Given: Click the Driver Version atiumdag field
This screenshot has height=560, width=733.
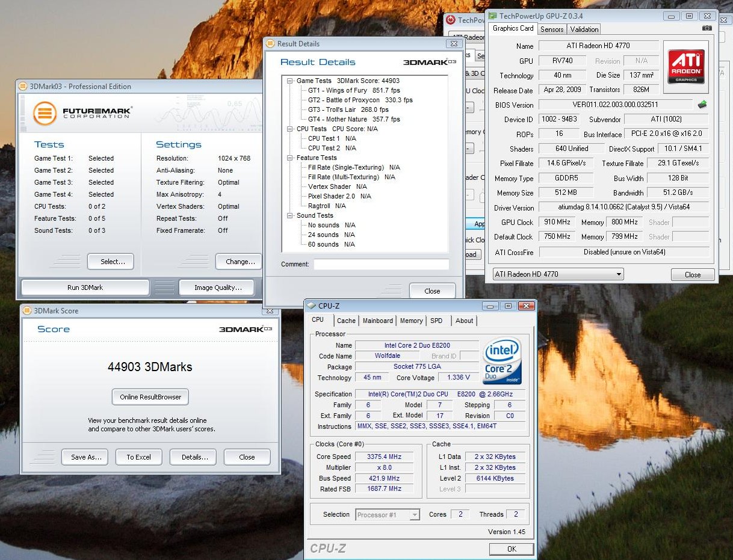Looking at the screenshot, I should click(623, 208).
